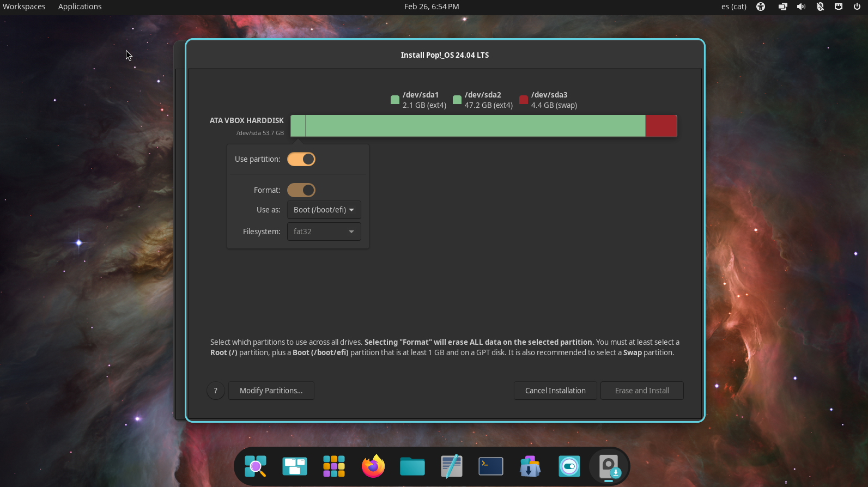Screen dimensions: 868x487
Task: Open the es (cat) keyboard layout menu
Action: (x=733, y=7)
